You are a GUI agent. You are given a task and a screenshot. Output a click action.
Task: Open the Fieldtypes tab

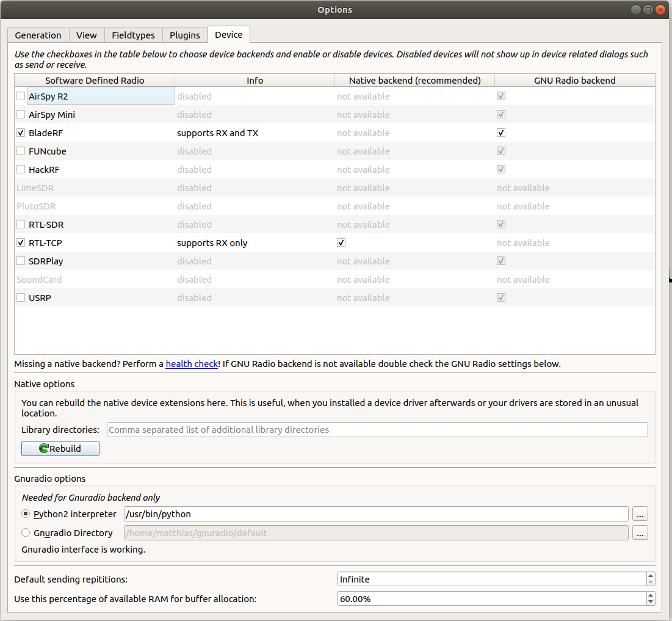pos(133,35)
